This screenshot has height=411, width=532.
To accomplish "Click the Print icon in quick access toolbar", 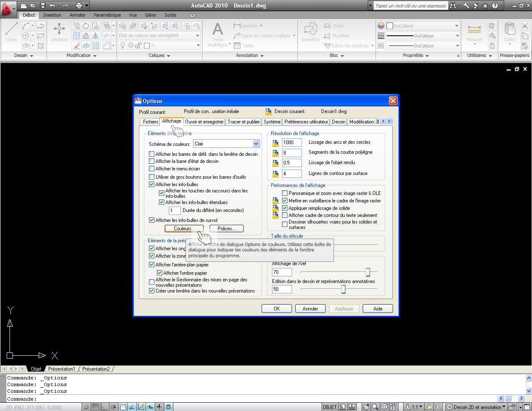I will (x=79, y=5).
